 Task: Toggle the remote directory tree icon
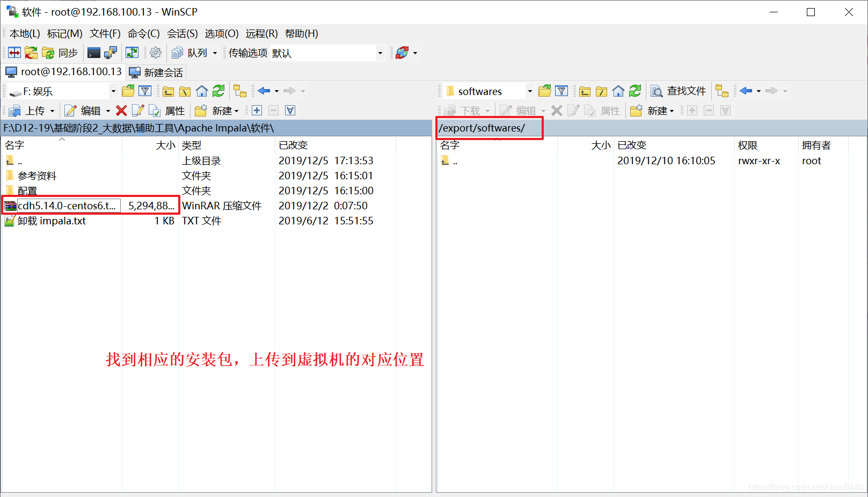coord(722,91)
